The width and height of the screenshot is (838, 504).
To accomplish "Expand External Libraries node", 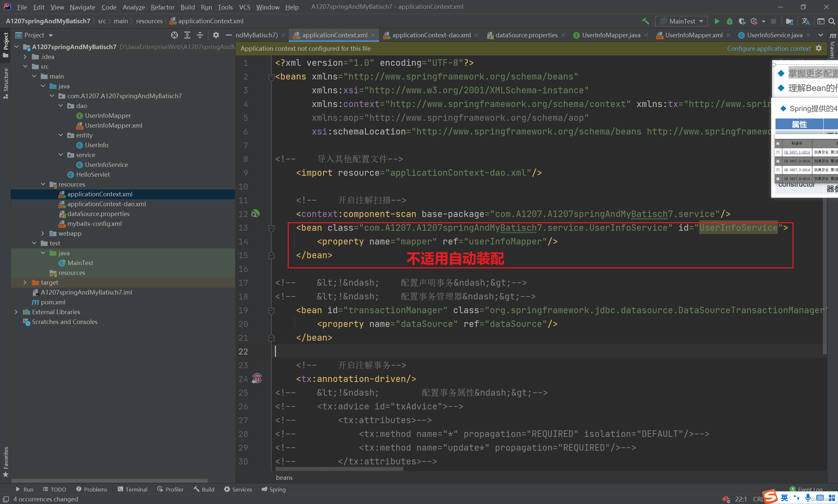I will pos(16,312).
